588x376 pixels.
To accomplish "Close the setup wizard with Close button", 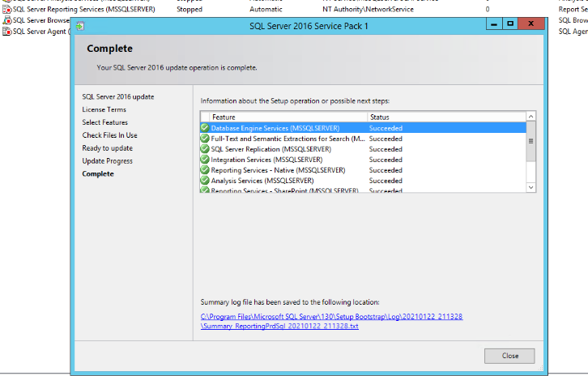I will coord(509,356).
